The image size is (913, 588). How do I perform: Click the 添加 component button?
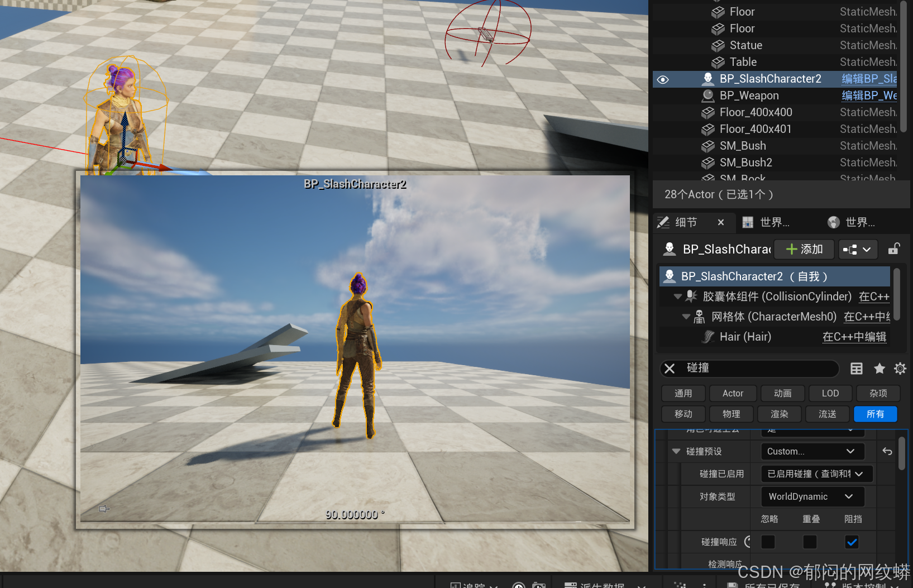[x=805, y=250]
